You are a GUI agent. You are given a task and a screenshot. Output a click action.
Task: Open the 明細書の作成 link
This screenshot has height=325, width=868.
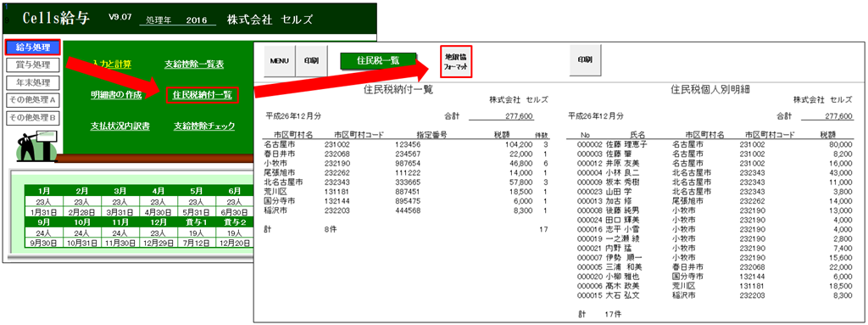point(116,95)
